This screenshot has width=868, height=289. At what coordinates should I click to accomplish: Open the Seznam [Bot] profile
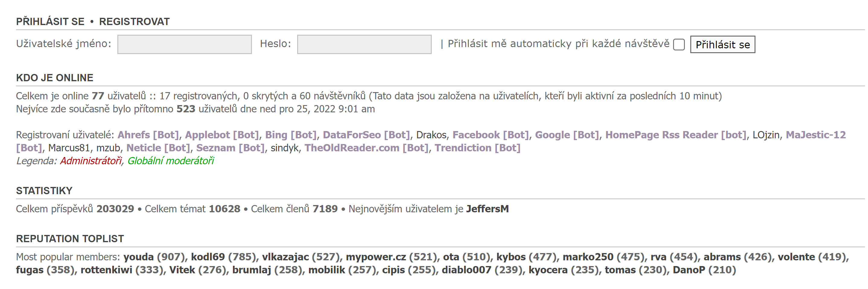[x=231, y=148]
